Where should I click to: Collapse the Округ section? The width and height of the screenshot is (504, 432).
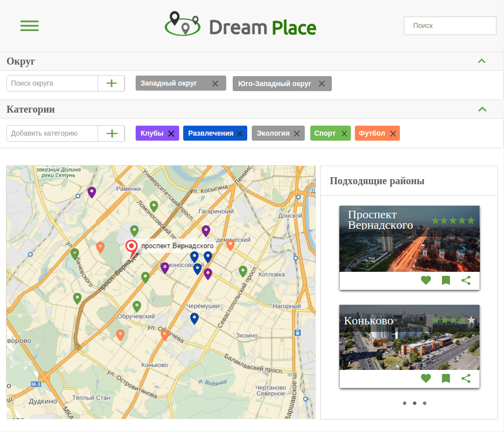tap(481, 61)
